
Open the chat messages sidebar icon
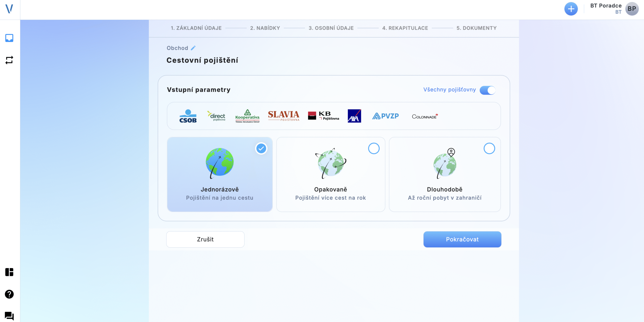[9, 316]
